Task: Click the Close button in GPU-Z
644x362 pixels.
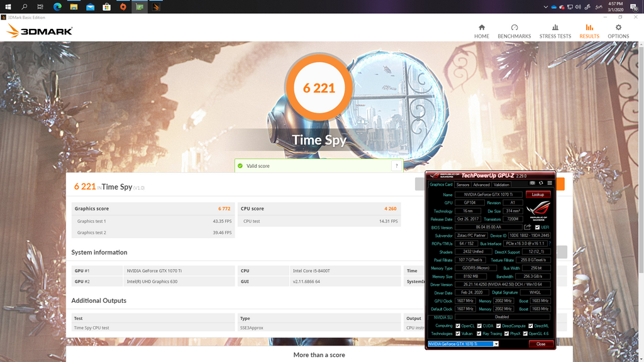Action: click(541, 344)
